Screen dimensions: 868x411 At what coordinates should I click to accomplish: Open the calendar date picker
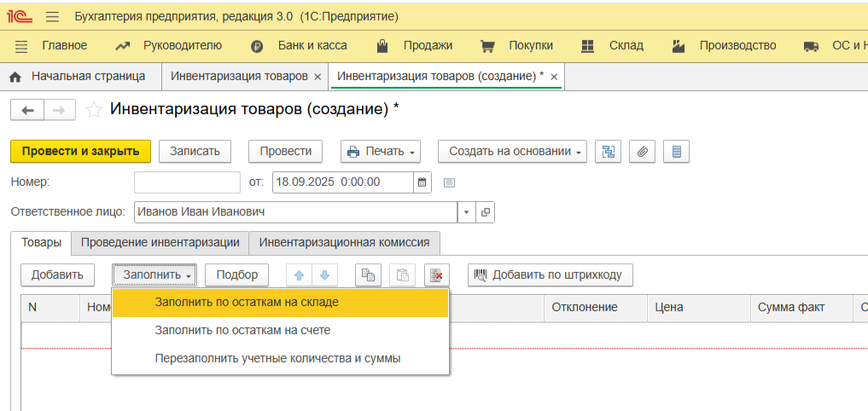pos(422,182)
